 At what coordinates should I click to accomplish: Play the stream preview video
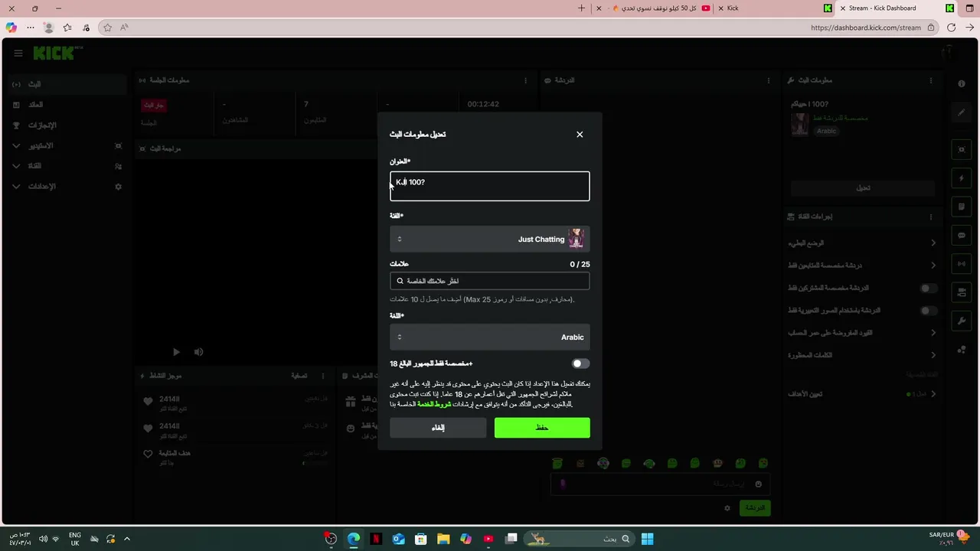176,352
